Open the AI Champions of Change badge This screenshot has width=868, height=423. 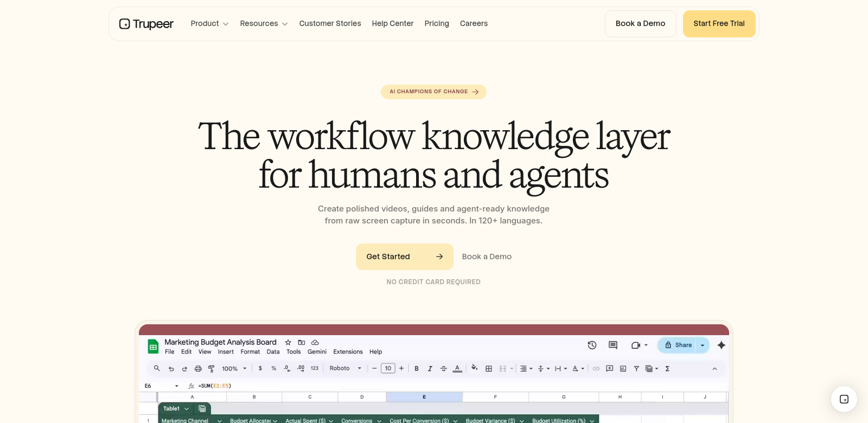(x=433, y=92)
